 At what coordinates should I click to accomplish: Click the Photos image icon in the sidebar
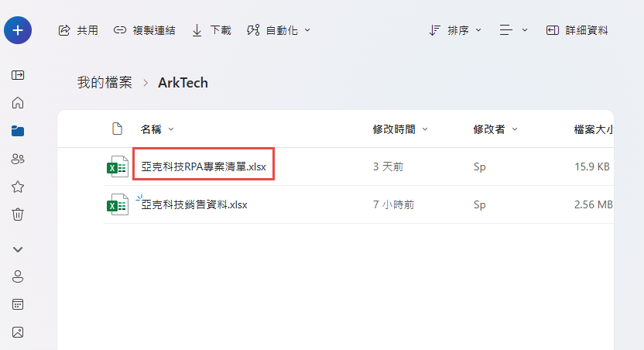(18, 332)
